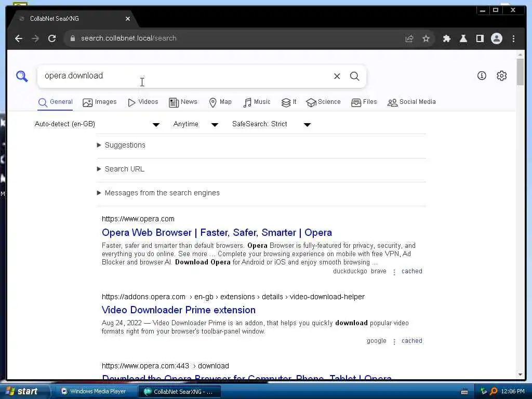Screen dimensions: 532x399
Task: Click CollabNet SearXNG taskbar button
Action: click(x=179, y=392)
